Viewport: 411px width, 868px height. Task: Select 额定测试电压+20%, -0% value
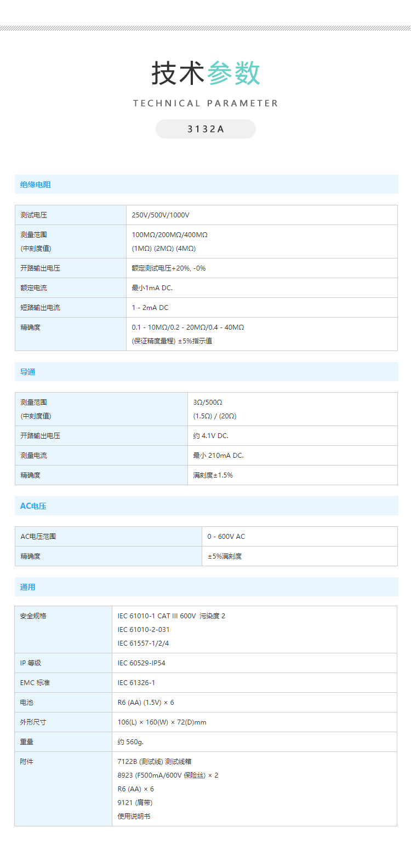[169, 268]
